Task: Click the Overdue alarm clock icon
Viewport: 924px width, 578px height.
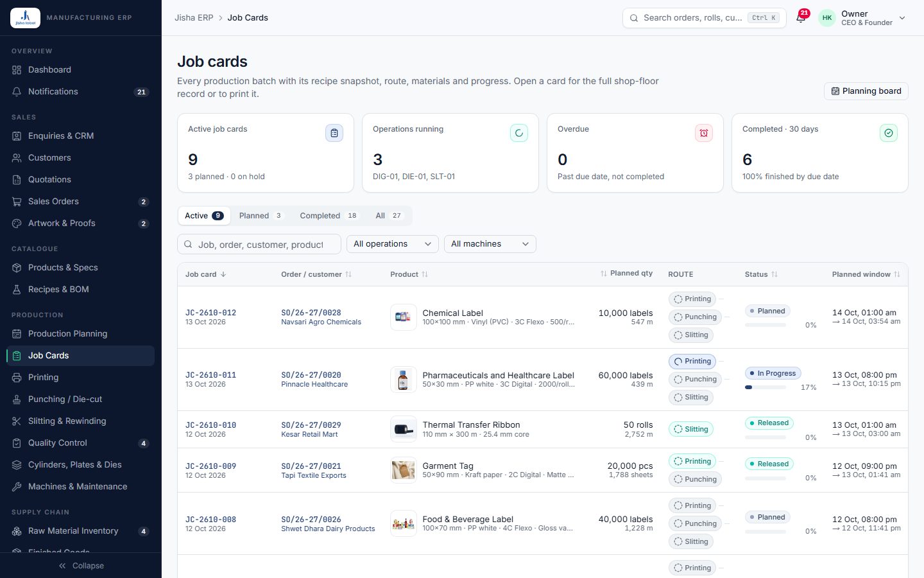Action: [x=704, y=133]
